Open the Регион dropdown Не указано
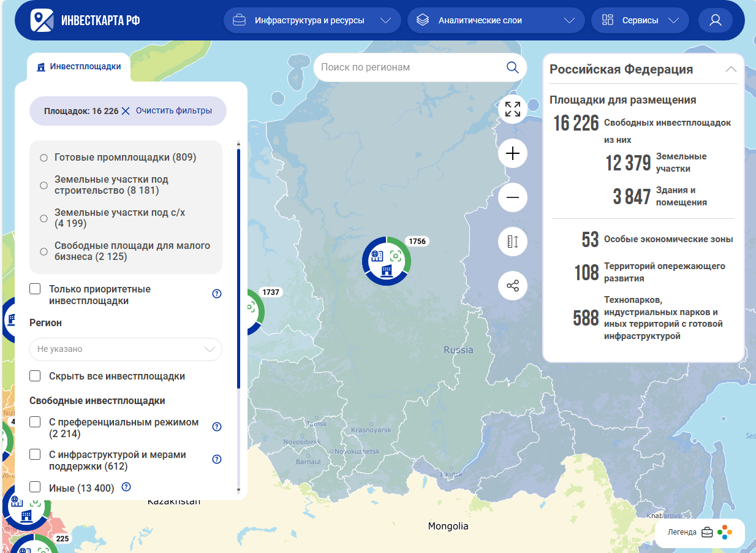Viewport: 756px width, 553px height. click(x=126, y=349)
